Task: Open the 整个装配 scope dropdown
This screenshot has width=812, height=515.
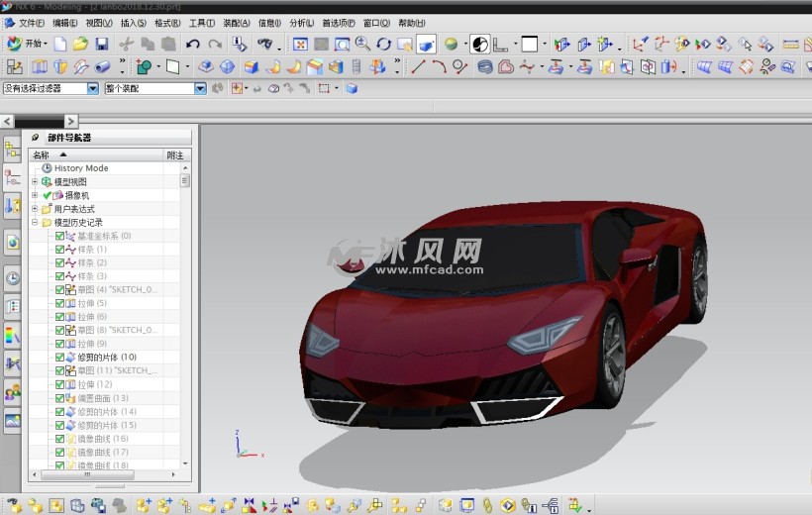Action: coord(200,88)
